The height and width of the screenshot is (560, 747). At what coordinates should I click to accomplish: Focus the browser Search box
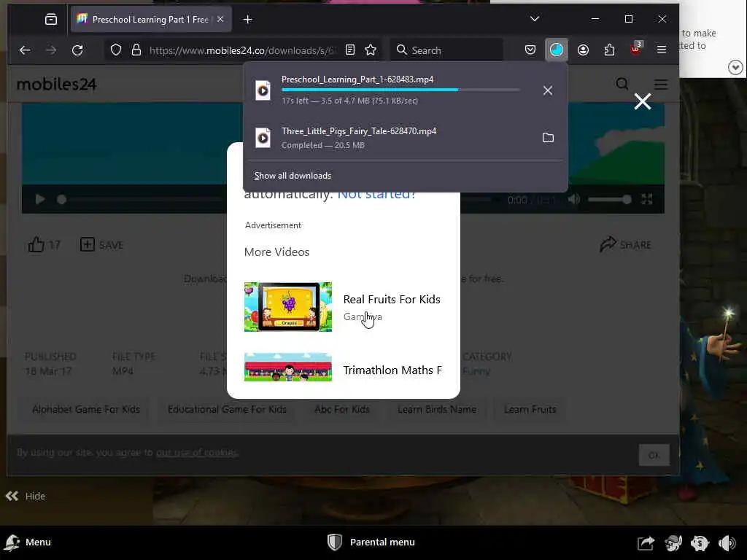coord(446,50)
